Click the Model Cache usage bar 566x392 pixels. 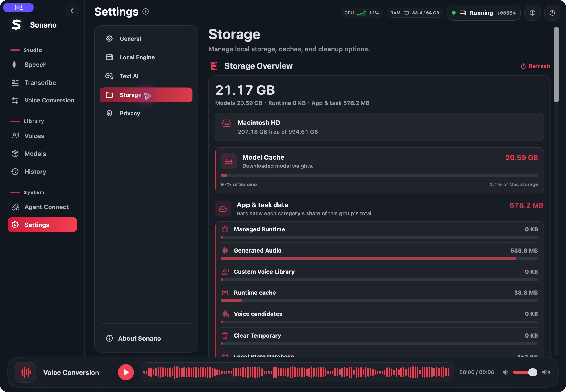point(379,175)
